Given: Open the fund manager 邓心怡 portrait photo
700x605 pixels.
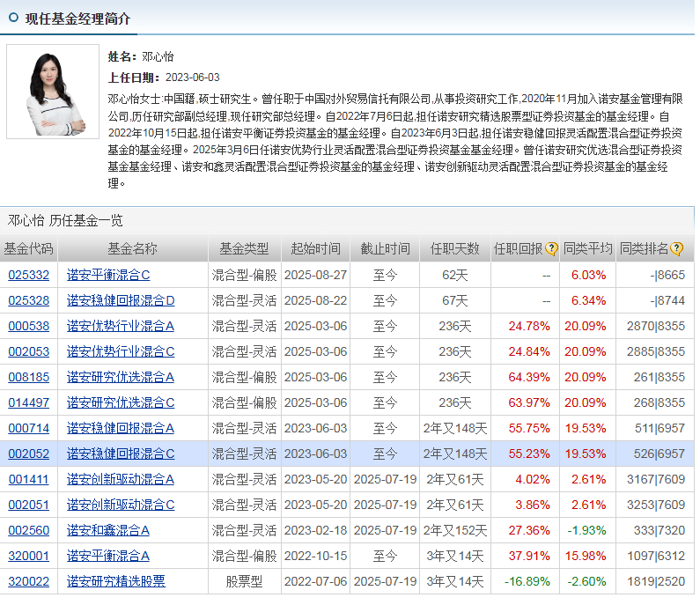Looking at the screenshot, I should [x=53, y=92].
